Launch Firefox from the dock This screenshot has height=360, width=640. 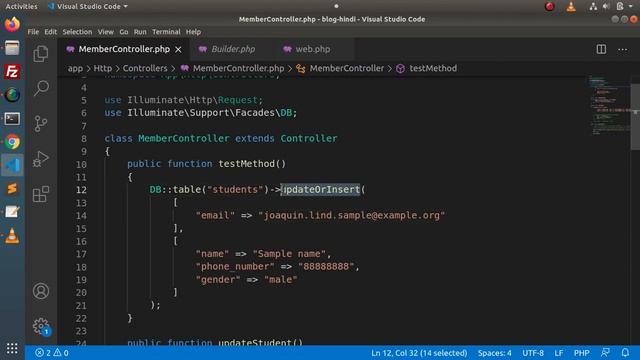pos(12,24)
